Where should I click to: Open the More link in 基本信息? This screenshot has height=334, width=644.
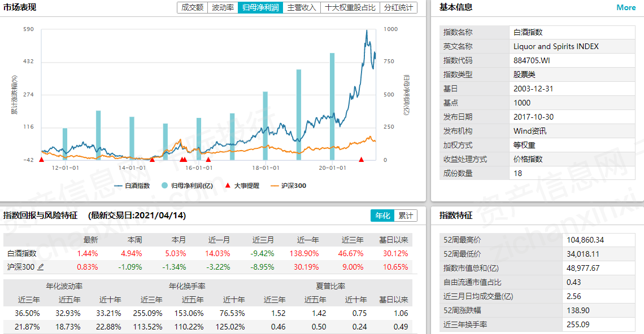626,7
